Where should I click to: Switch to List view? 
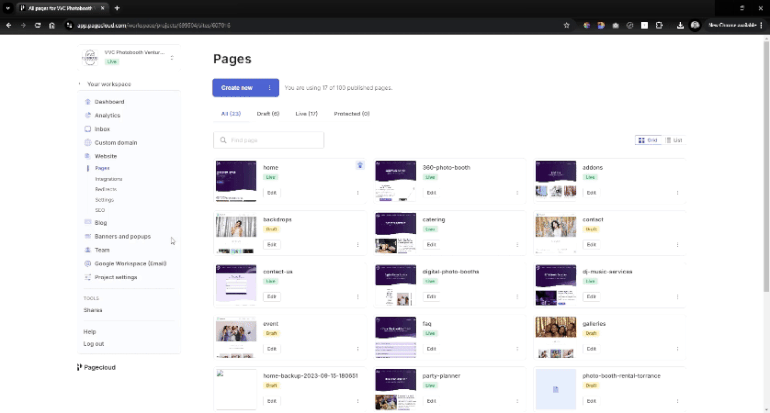click(x=674, y=140)
